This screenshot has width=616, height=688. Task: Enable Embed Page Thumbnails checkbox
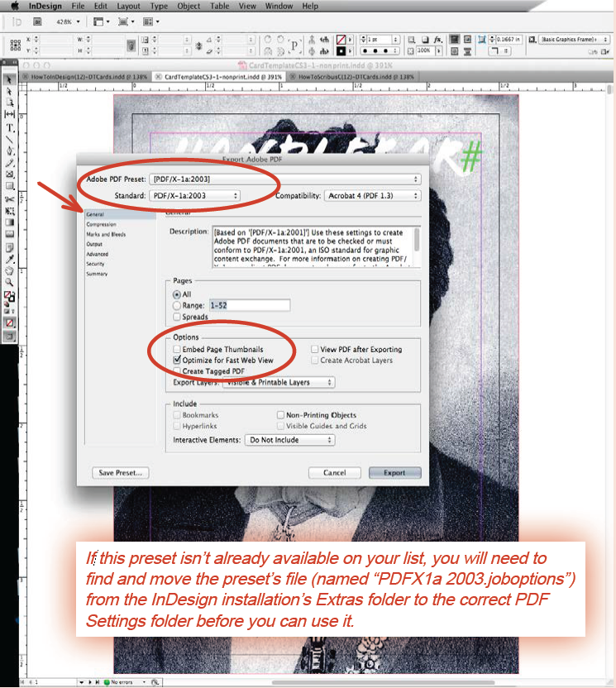point(178,350)
